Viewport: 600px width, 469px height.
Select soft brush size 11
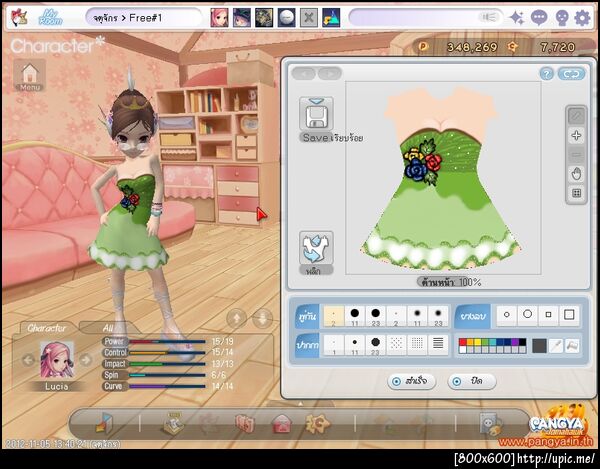click(417, 316)
